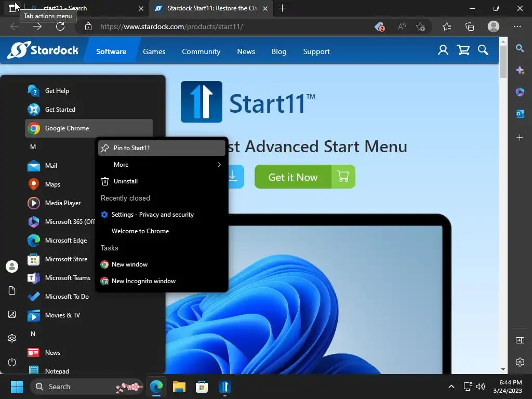Viewport: 532px width, 399px height.
Task: Open the Stardock shopping cart
Action: 463,50
